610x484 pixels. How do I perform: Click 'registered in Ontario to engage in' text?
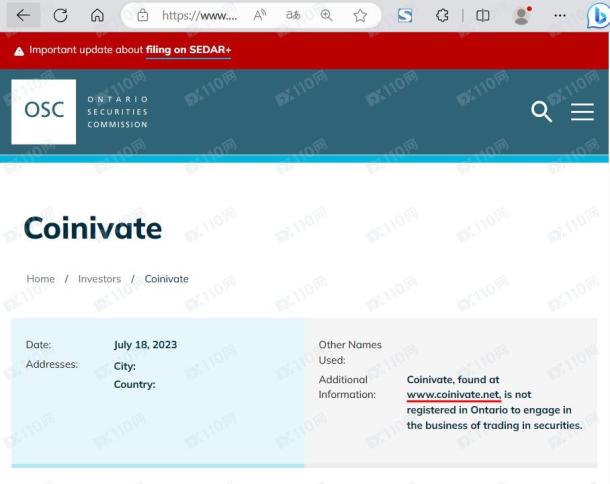[x=489, y=410]
